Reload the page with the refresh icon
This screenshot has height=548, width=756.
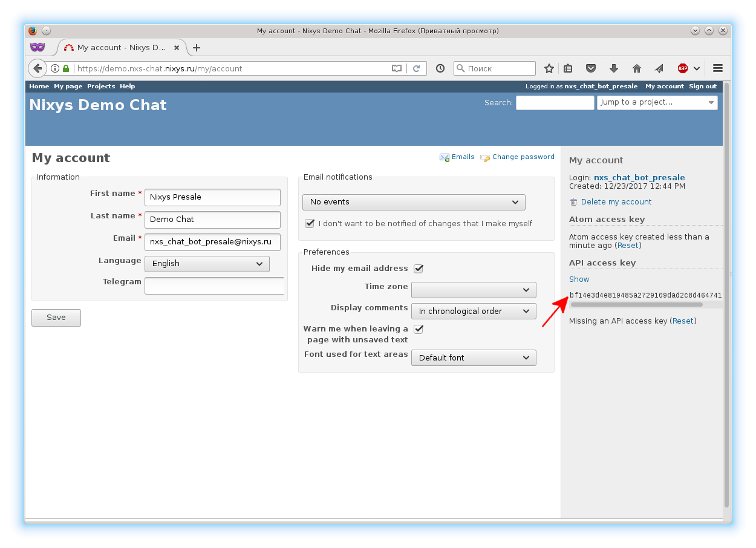[x=417, y=68]
